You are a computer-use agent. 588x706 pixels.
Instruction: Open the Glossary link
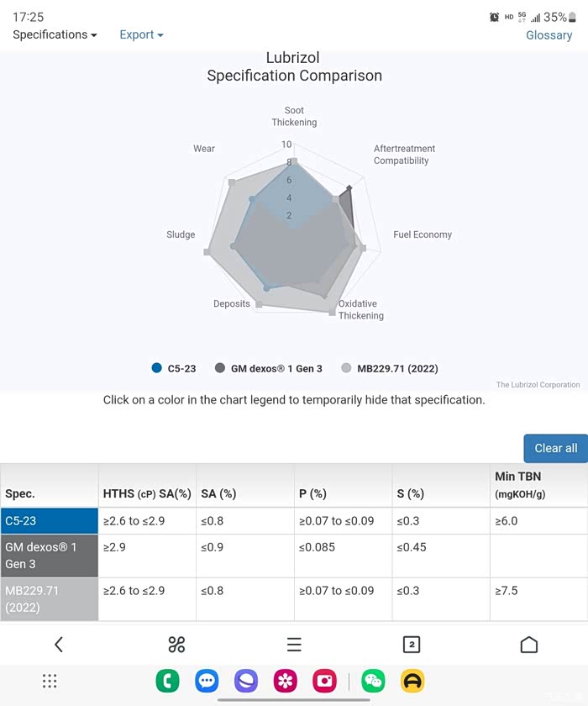point(549,35)
